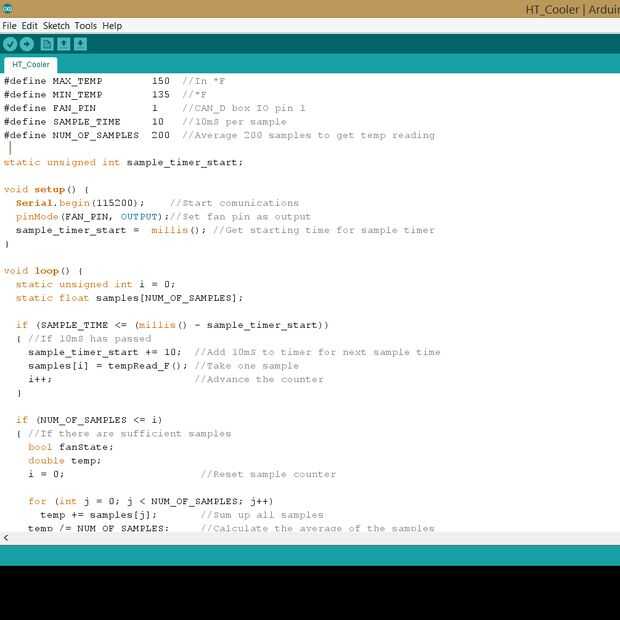Create a new sketch with New icon
The height and width of the screenshot is (620, 620).
coord(47,44)
